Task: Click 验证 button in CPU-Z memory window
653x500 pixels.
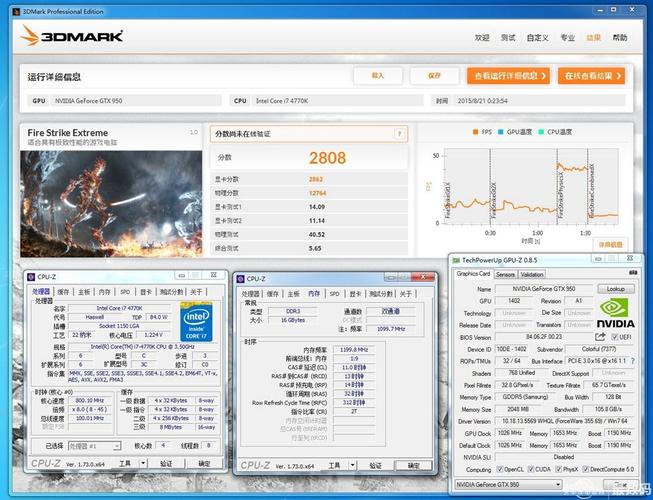Action: point(376,465)
